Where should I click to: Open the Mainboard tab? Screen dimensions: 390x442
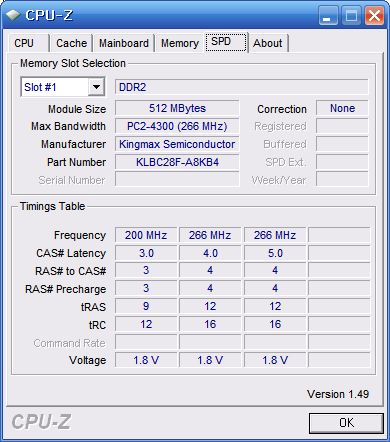point(124,43)
